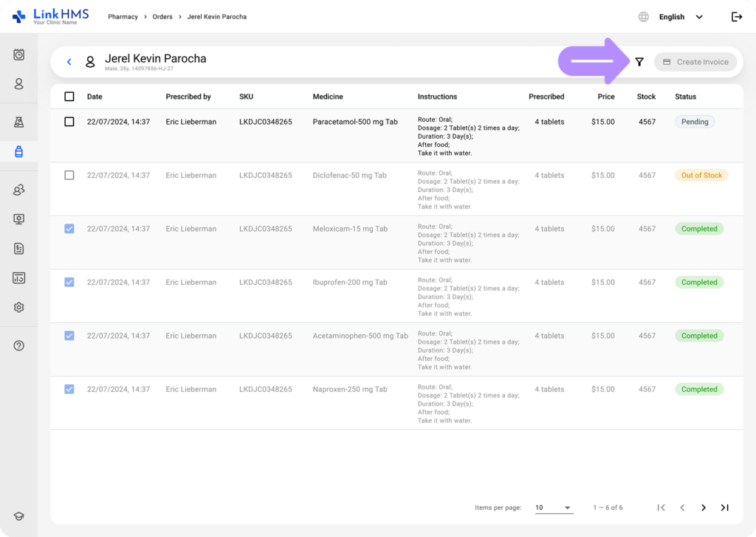Click the Pending status badge
Screen dimensions: 756x537
[695, 122]
